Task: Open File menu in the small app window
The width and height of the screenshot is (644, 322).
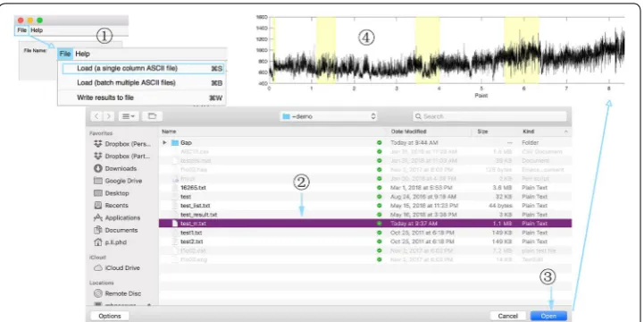Action: pos(21,30)
